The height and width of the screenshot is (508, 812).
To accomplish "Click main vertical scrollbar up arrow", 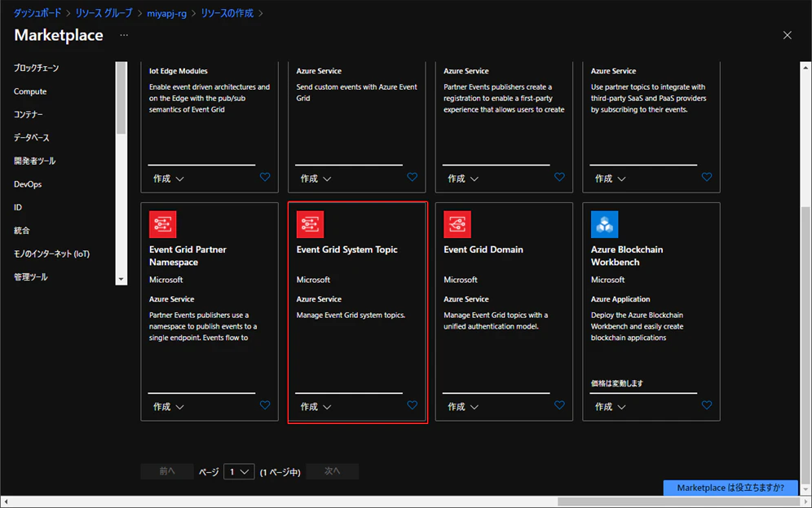I will pos(805,68).
